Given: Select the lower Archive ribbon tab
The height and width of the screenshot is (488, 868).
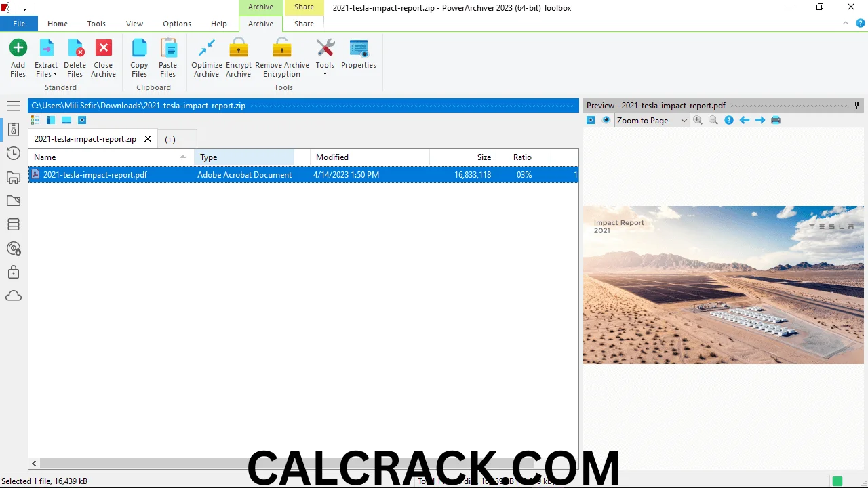Looking at the screenshot, I should (260, 24).
